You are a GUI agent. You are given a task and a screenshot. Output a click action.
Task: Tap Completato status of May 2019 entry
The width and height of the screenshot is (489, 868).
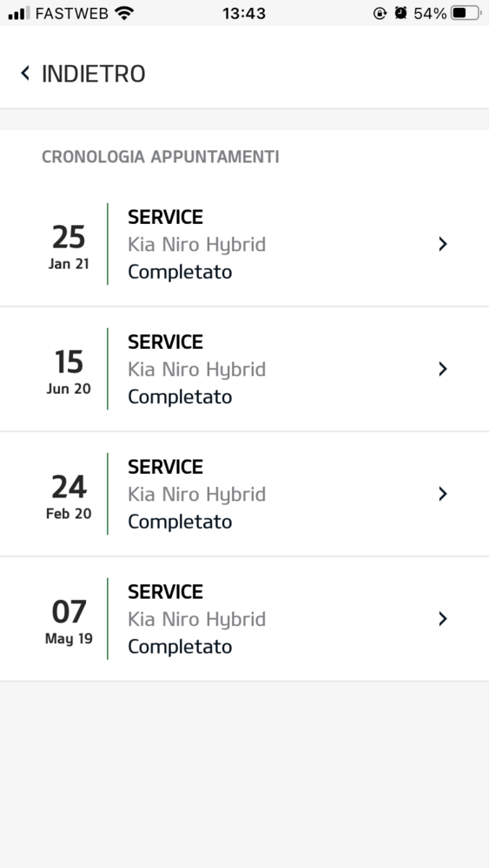pos(180,647)
